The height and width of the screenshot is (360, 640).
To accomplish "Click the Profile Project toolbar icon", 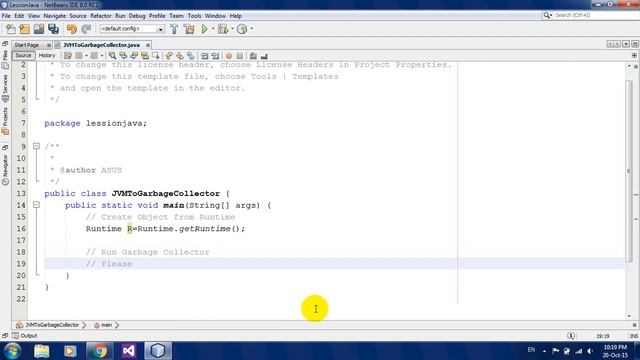I will point(242,29).
